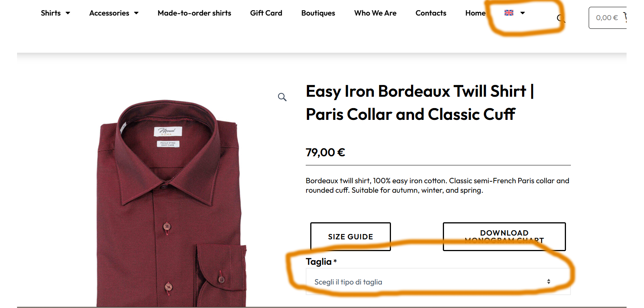Viewport: 644px width, 308px height.
Task: Open the Size Guide
Action: [350, 237]
